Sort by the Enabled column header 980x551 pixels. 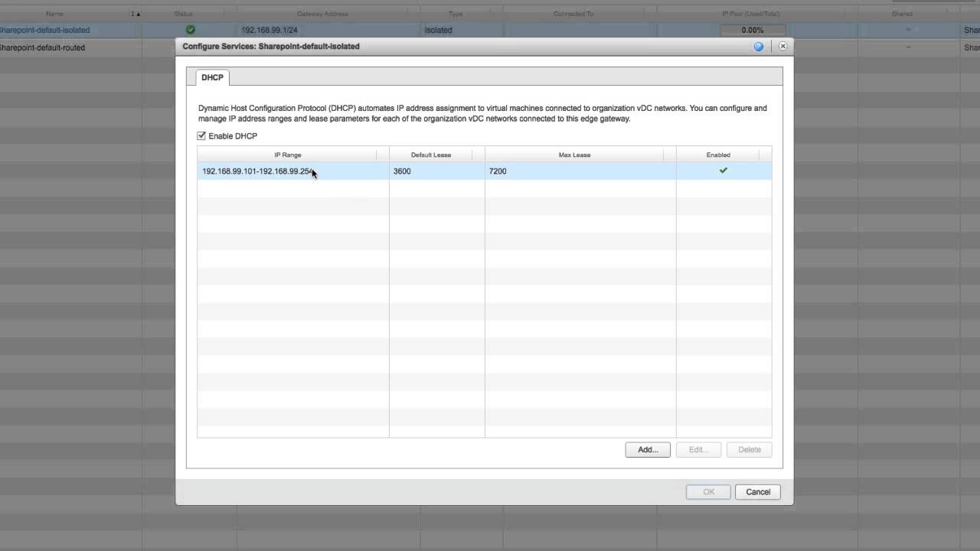point(718,155)
